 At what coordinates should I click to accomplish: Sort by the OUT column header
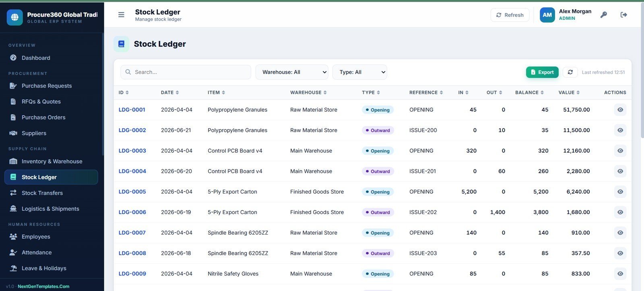[494, 92]
